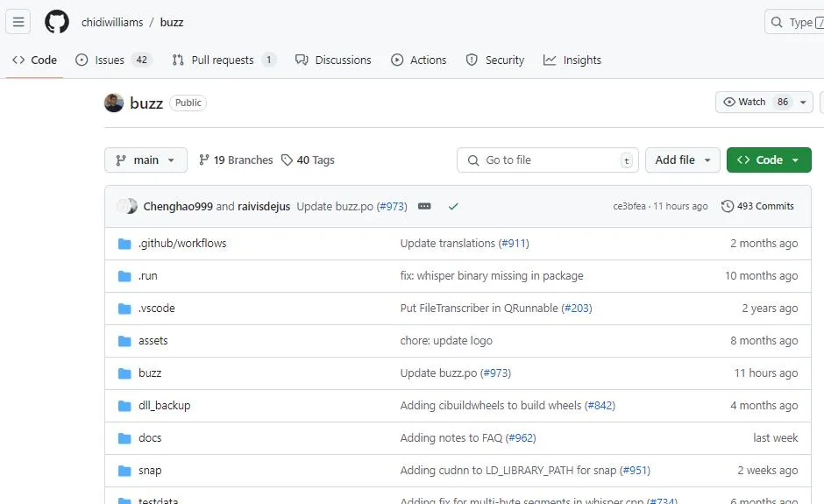Open the dll_backup folder name

pyautogui.click(x=165, y=405)
